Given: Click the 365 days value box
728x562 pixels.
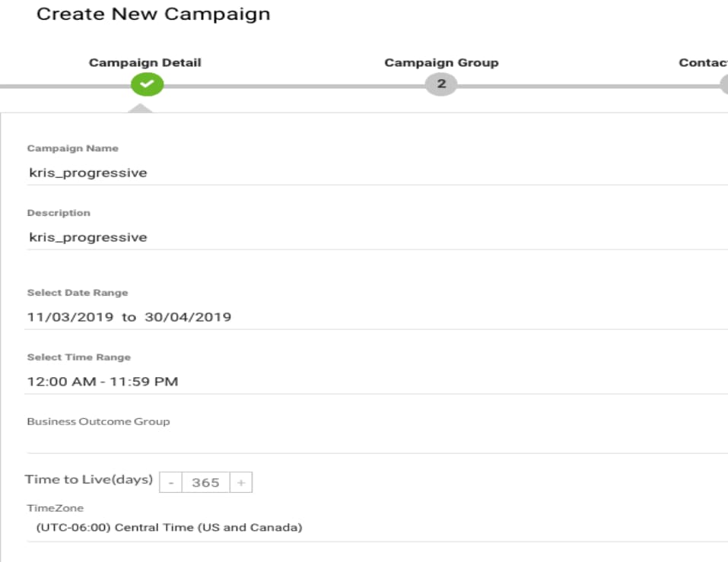Looking at the screenshot, I should pos(205,483).
